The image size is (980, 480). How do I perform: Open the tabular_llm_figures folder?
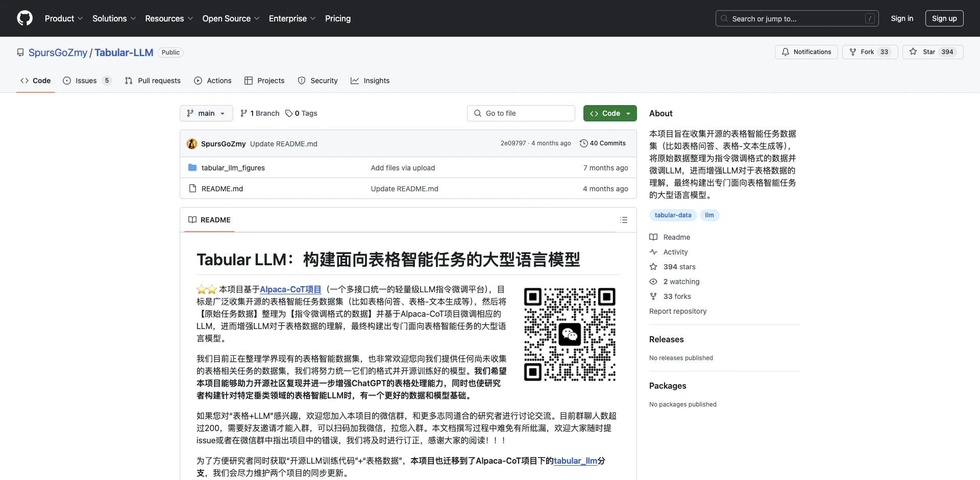pyautogui.click(x=233, y=168)
